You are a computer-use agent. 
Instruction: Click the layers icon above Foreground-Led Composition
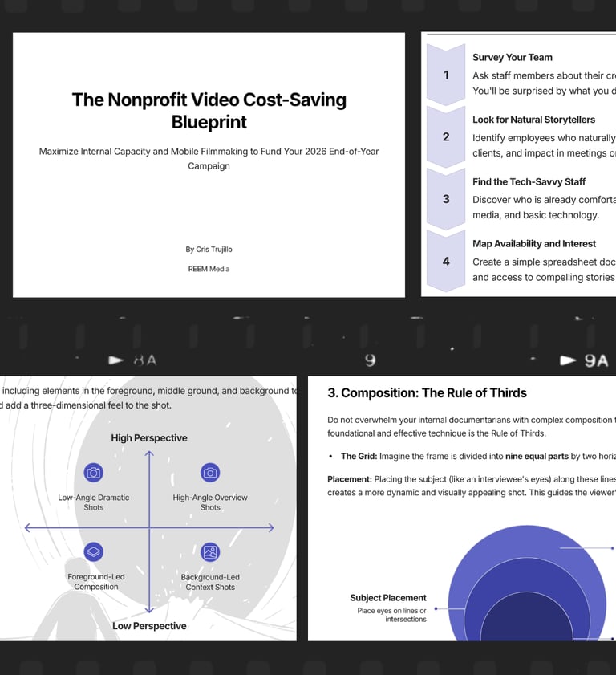pos(93,552)
